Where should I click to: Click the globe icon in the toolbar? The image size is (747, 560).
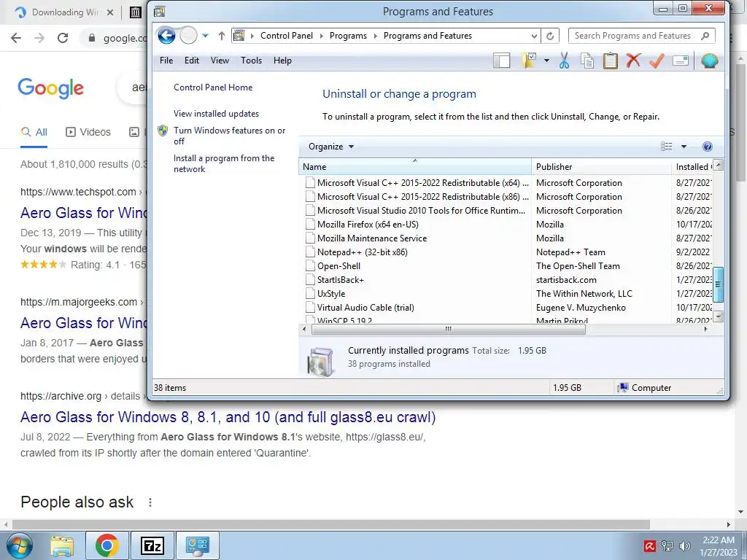coord(709,61)
